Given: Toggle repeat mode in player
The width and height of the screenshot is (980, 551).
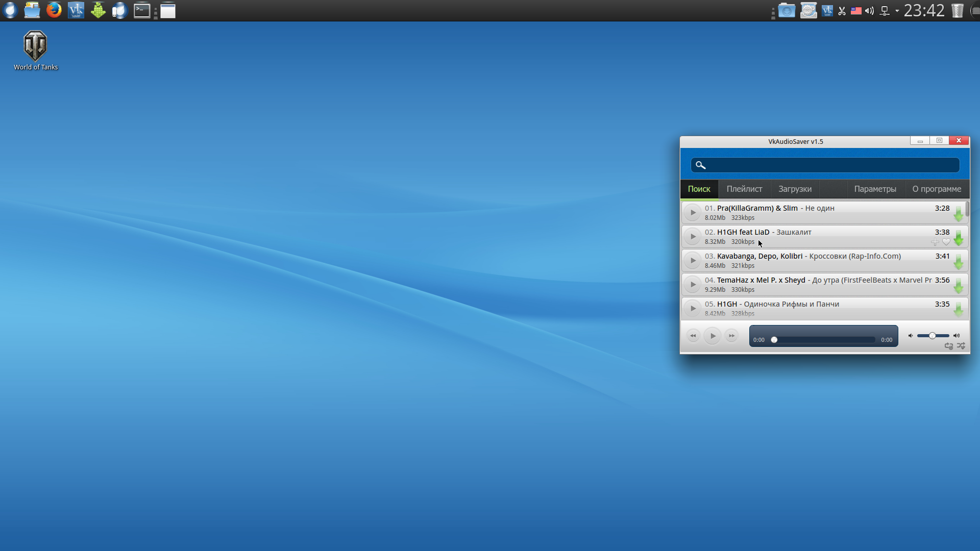Looking at the screenshot, I should point(949,346).
